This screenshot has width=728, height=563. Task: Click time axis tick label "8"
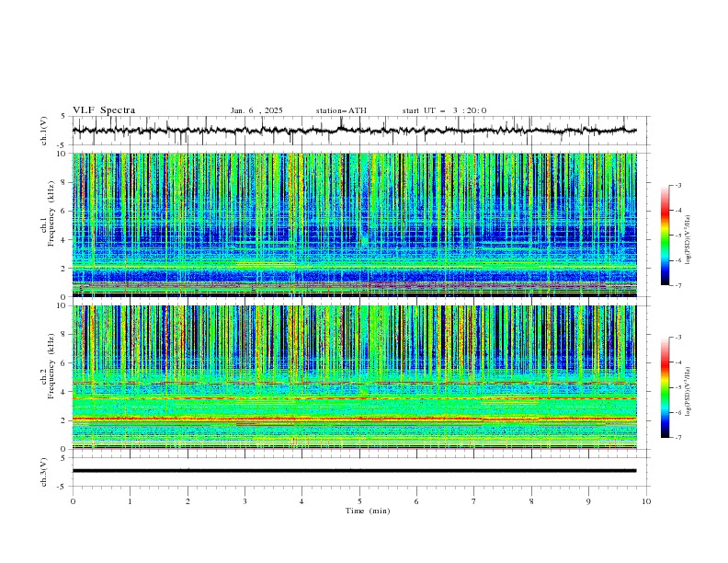pyautogui.click(x=531, y=501)
